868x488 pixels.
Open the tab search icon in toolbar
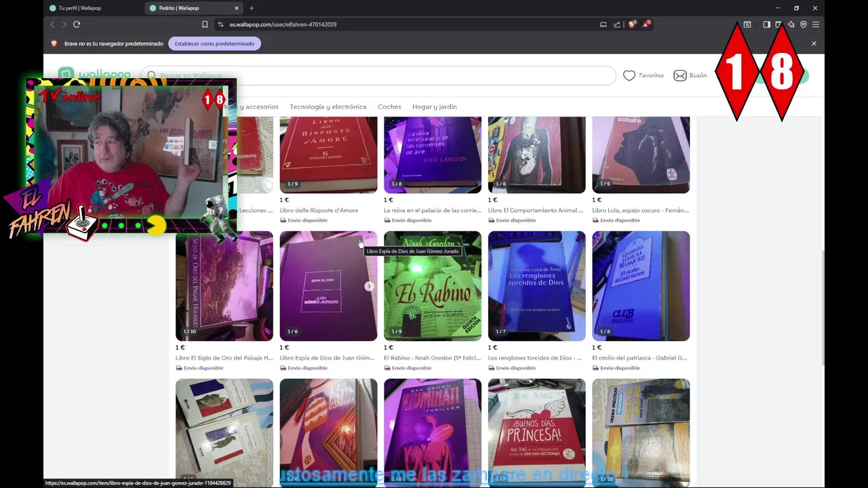[747, 24]
